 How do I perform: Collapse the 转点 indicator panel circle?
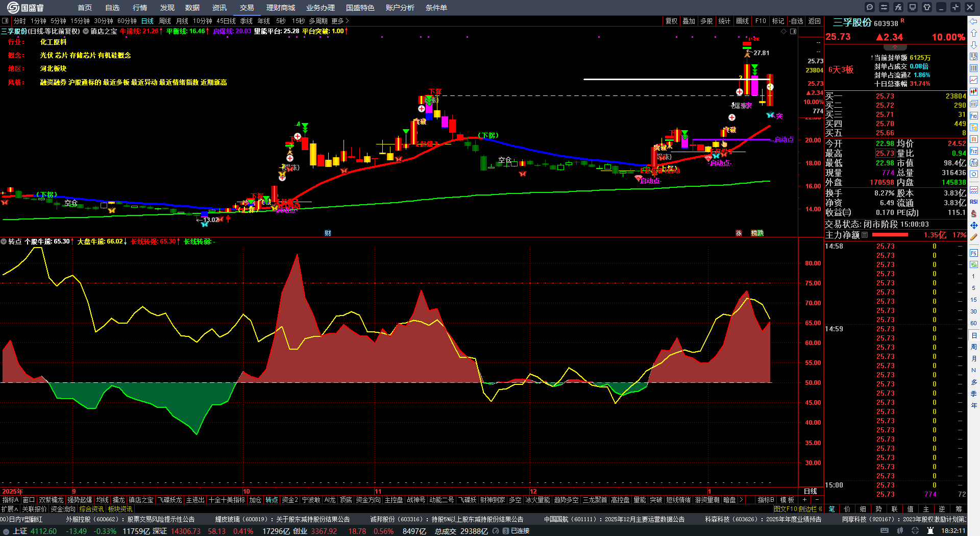click(4, 241)
